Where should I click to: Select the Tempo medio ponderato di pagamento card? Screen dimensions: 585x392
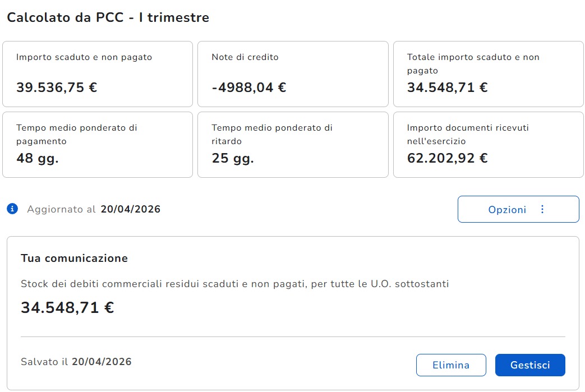pos(98,145)
